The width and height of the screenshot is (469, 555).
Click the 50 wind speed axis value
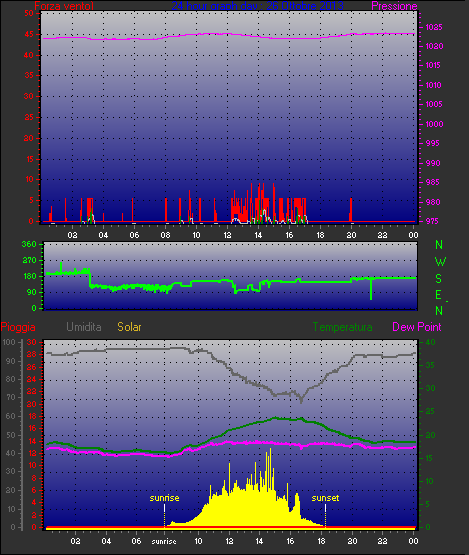[x=29, y=13]
